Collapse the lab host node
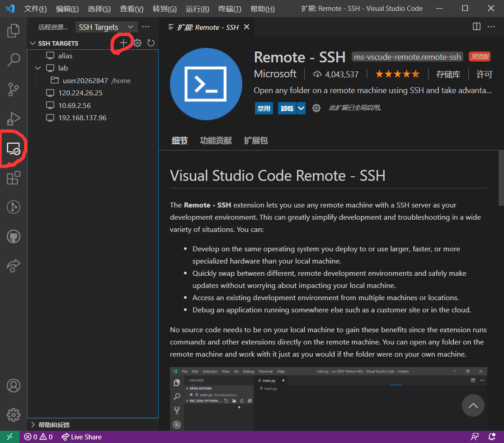 click(x=38, y=68)
